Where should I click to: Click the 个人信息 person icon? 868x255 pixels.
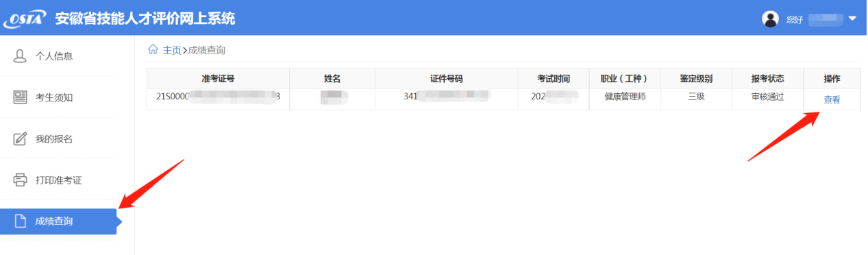click(20, 56)
